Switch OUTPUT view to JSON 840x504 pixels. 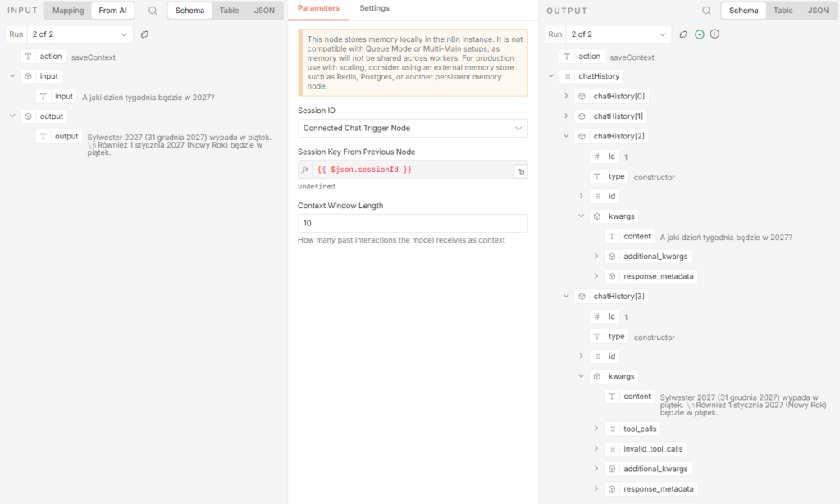pos(818,11)
